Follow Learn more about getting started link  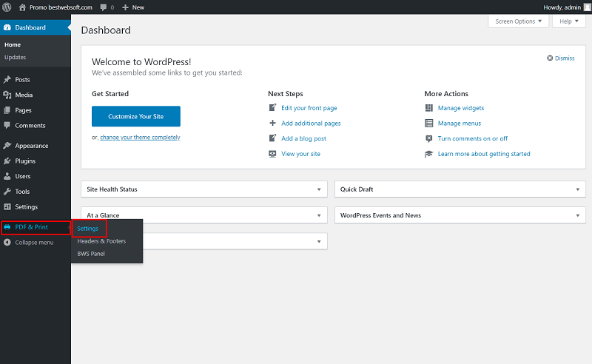[x=484, y=154]
